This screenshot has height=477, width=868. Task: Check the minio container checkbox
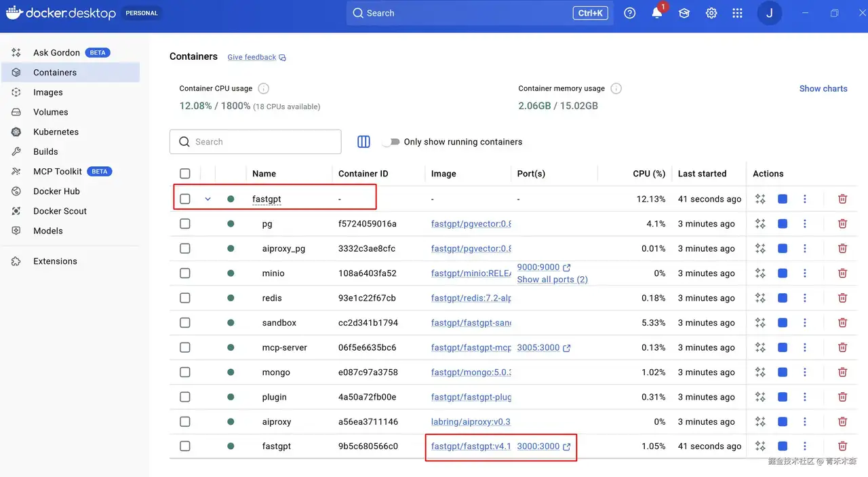(185, 273)
